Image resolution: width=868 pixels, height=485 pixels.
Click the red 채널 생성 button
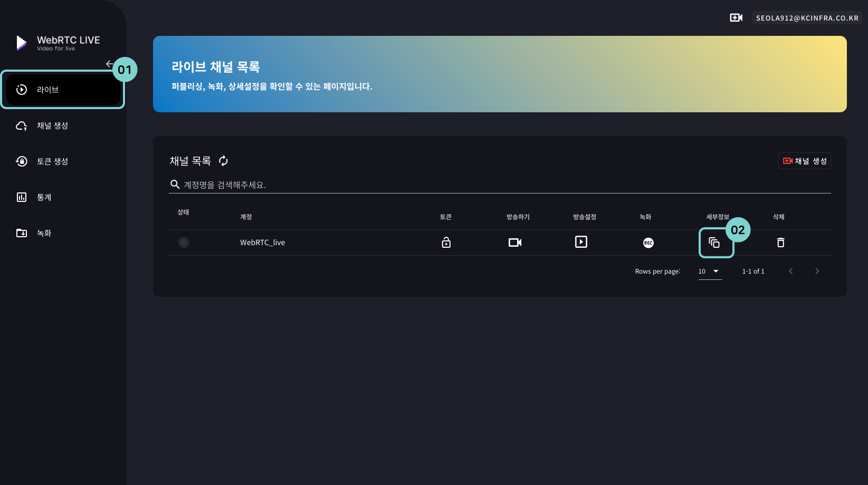804,161
